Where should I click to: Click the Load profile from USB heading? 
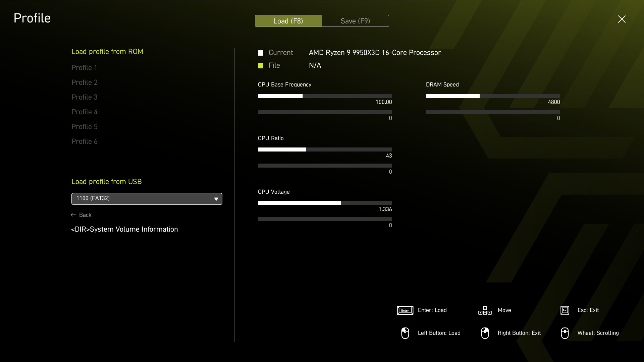(x=107, y=182)
